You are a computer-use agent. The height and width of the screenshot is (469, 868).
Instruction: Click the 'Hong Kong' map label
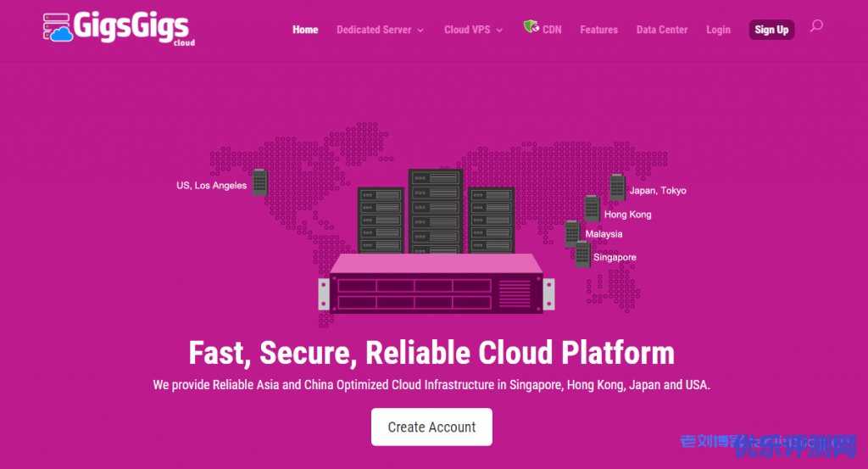click(x=628, y=215)
